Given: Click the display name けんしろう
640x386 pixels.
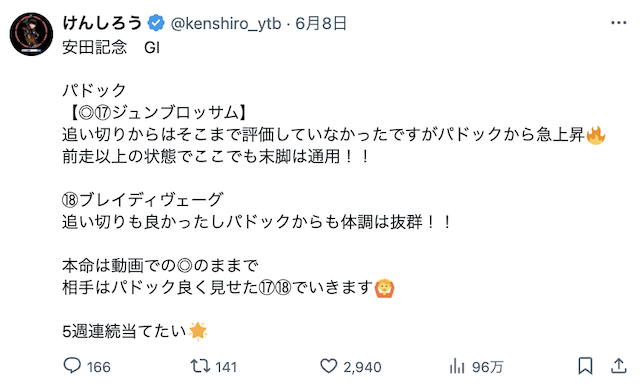Looking at the screenshot, I should click(102, 23).
